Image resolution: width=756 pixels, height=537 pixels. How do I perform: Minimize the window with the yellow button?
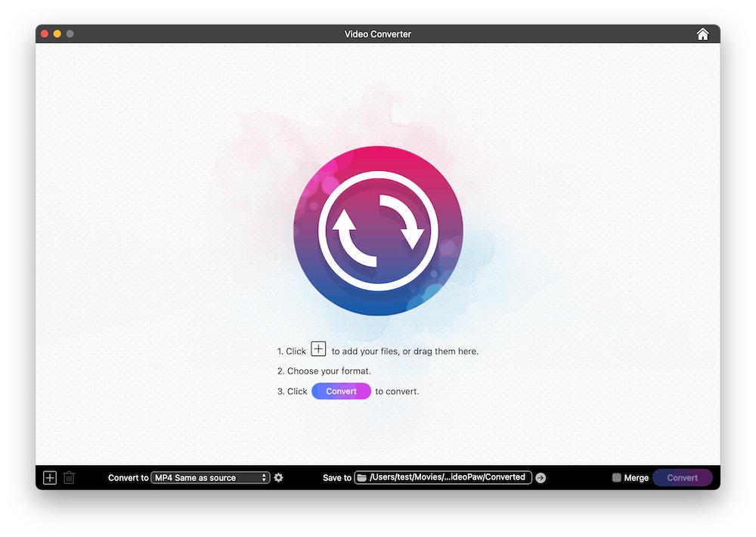(57, 34)
